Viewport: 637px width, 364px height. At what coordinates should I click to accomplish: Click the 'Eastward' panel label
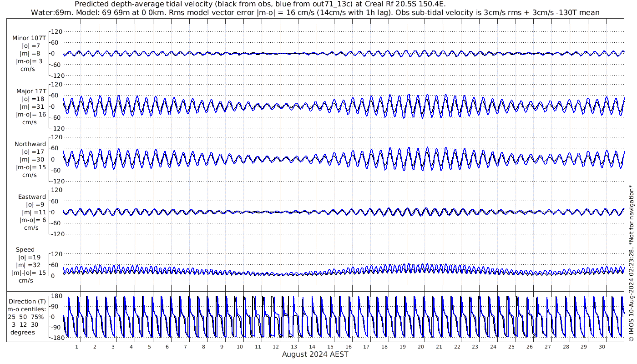coord(32,197)
